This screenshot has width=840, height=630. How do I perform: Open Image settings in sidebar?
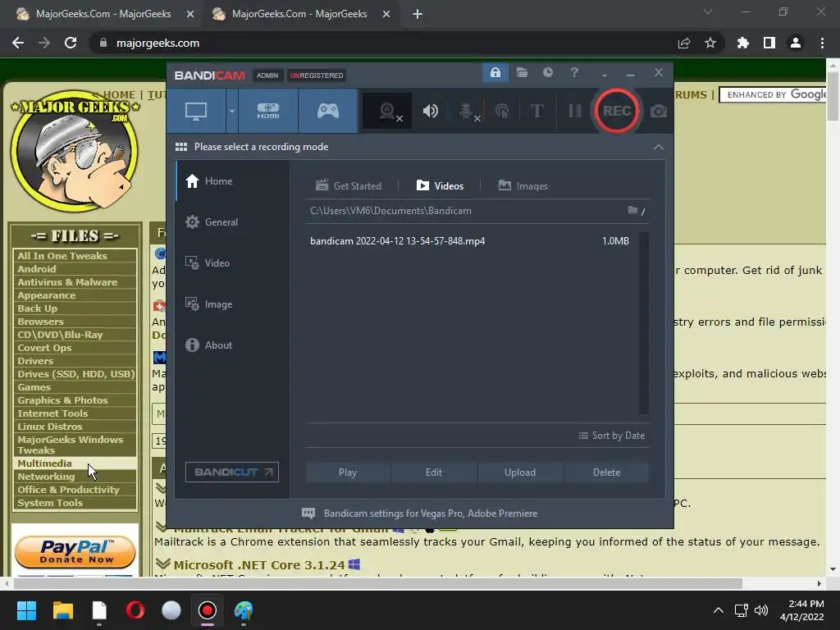(232, 304)
